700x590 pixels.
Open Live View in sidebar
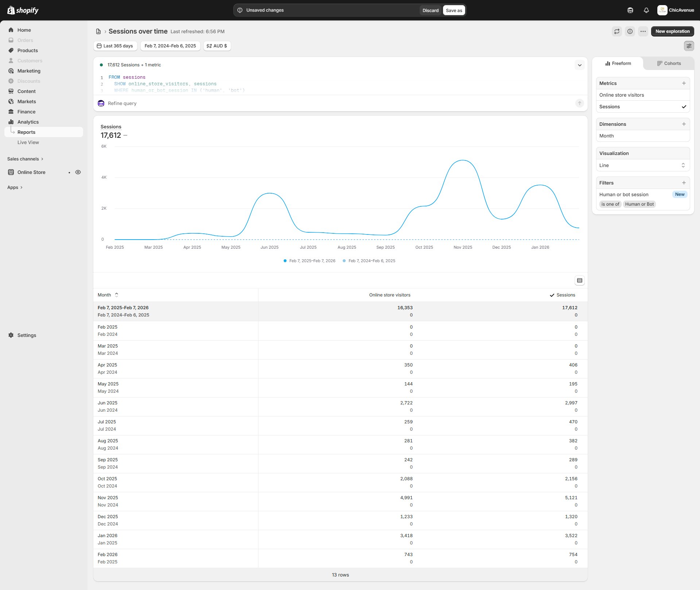click(28, 142)
